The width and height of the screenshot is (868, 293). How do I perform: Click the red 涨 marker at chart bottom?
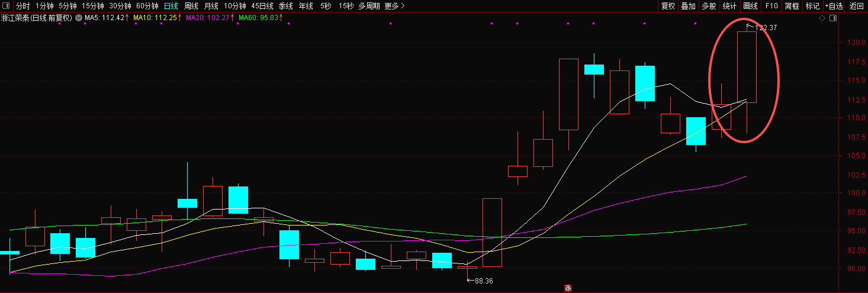click(x=568, y=288)
